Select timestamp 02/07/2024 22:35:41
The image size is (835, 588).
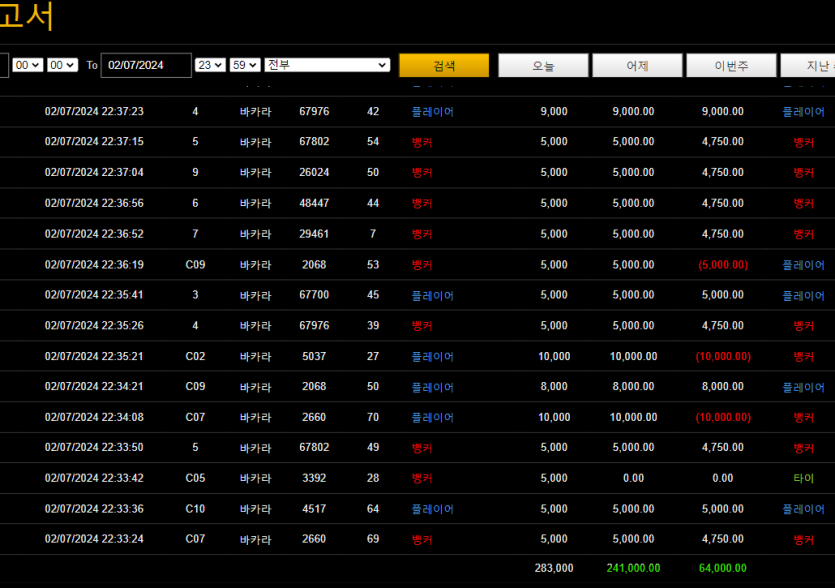[x=94, y=295]
